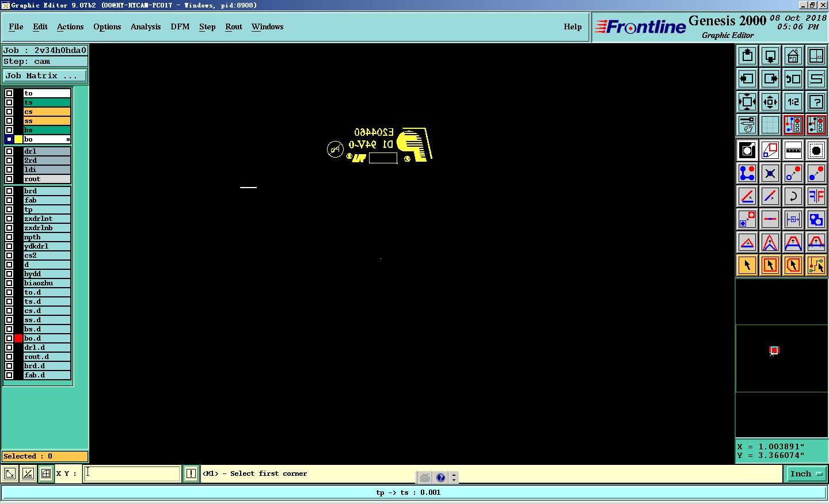Choose the plain arrow select tool
829x504 pixels.
coord(747,265)
